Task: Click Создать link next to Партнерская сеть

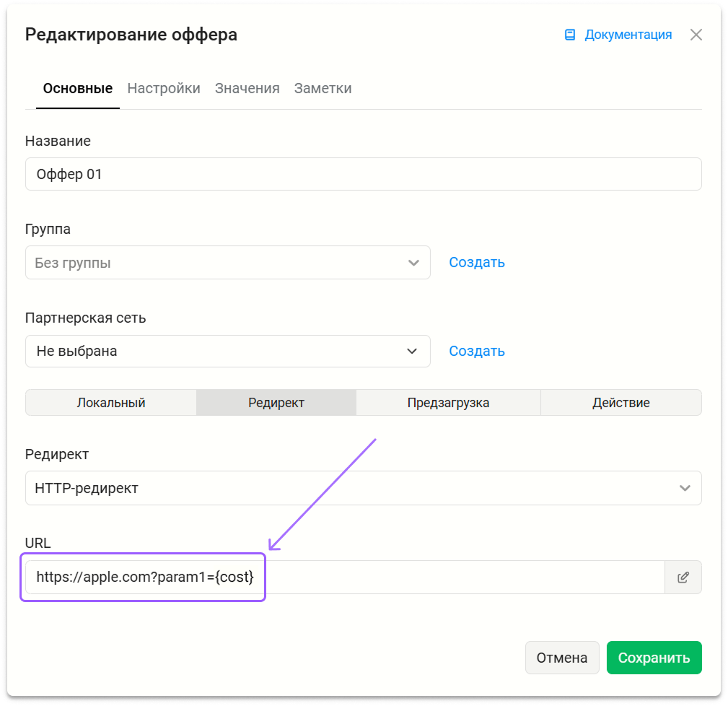Action: coord(477,351)
